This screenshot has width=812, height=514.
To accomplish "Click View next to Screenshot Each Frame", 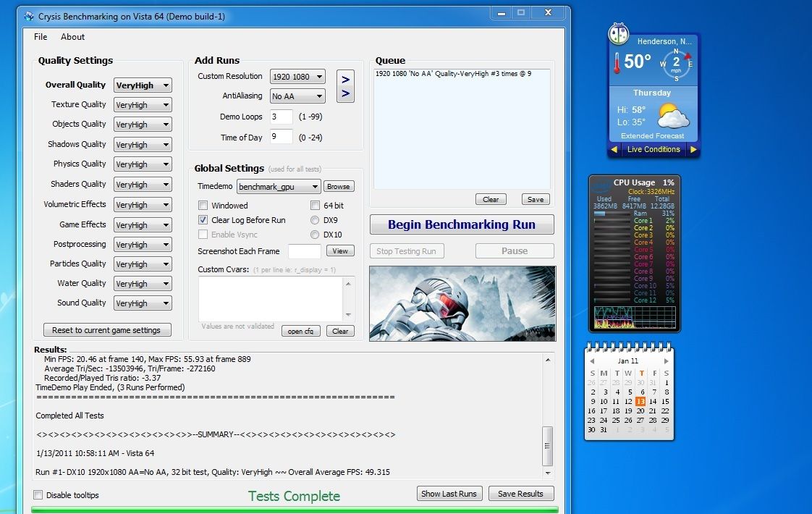I will 340,250.
